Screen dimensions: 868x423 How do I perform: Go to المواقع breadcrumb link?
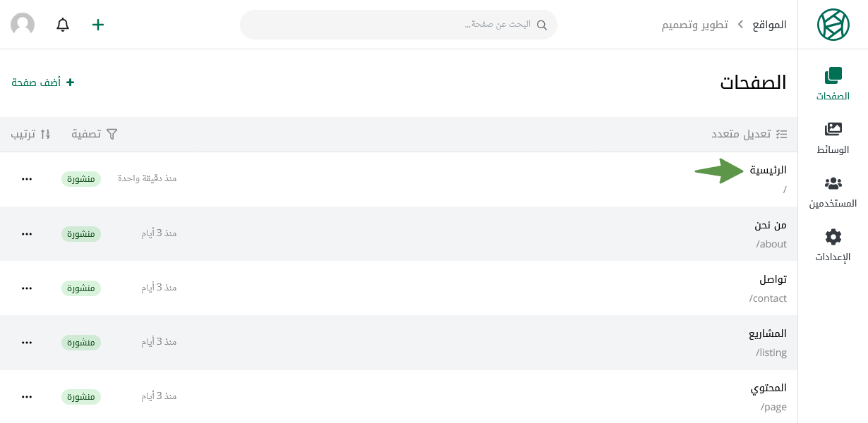tap(769, 25)
